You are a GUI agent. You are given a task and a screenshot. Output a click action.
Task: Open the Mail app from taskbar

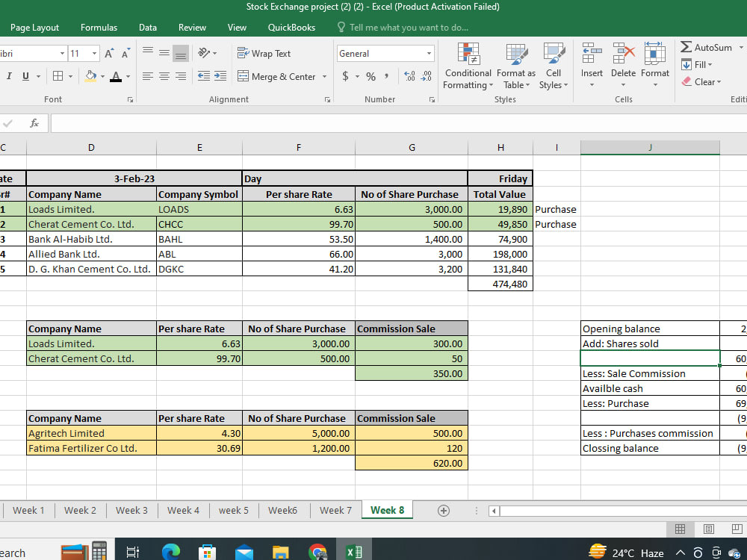click(244, 552)
